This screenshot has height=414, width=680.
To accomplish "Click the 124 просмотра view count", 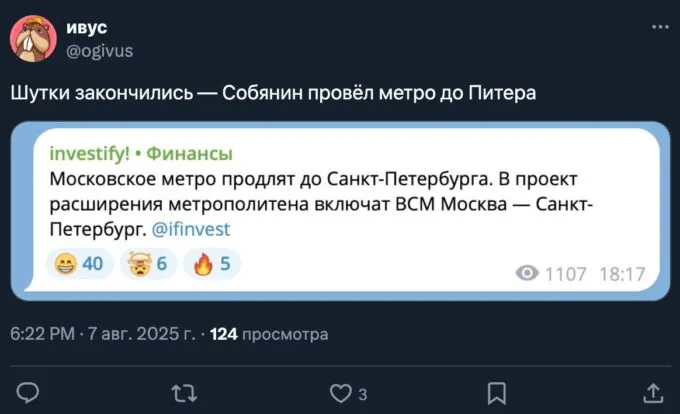I will pos(270,333).
